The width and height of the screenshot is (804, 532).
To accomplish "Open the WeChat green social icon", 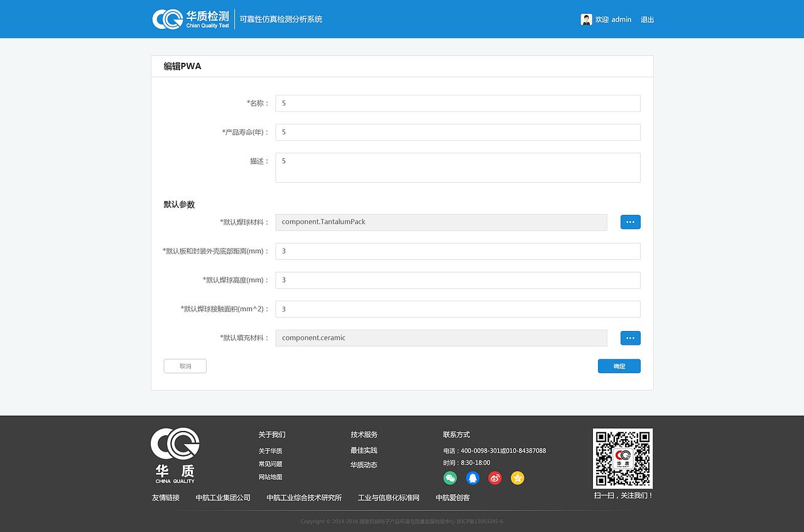I will (450, 478).
